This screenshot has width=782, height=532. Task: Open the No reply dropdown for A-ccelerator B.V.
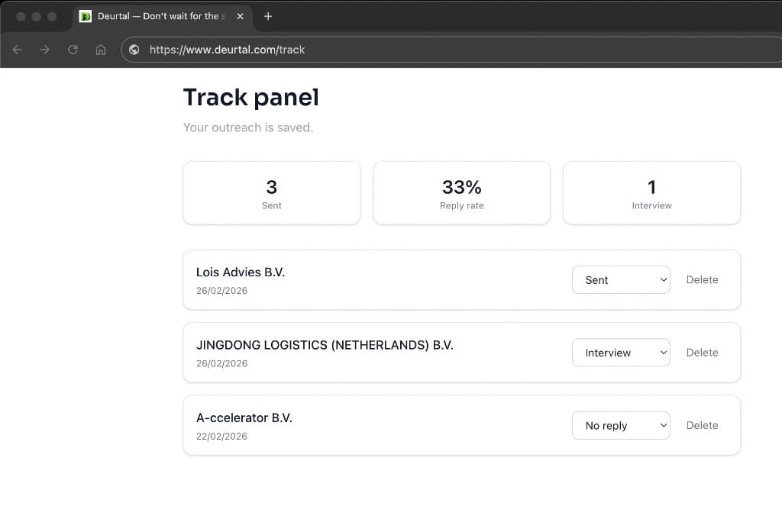tap(621, 425)
